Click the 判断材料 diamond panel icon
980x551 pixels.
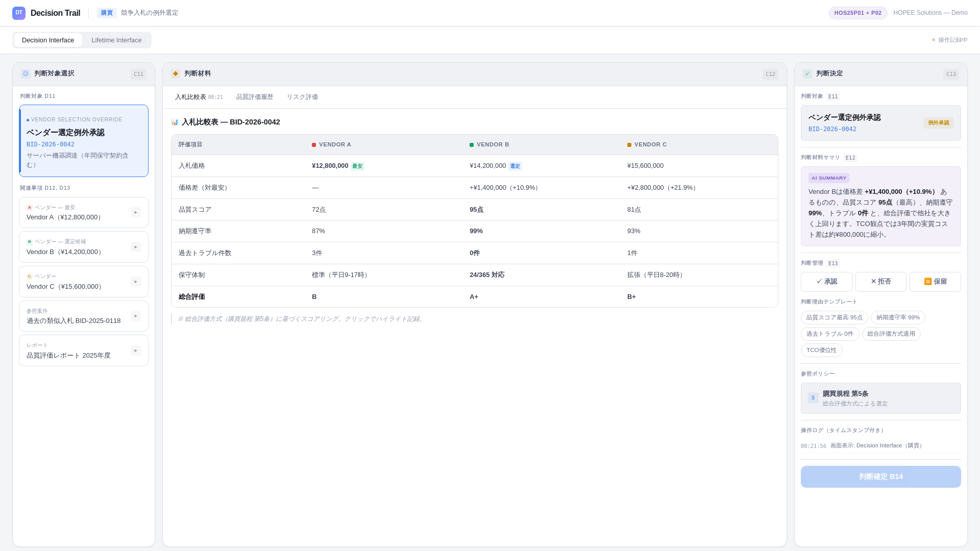pos(176,74)
